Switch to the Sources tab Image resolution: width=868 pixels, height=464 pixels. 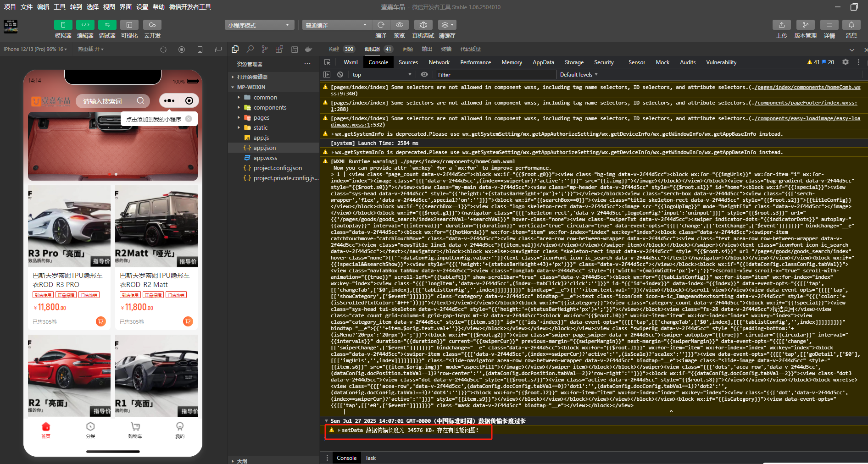(x=408, y=62)
